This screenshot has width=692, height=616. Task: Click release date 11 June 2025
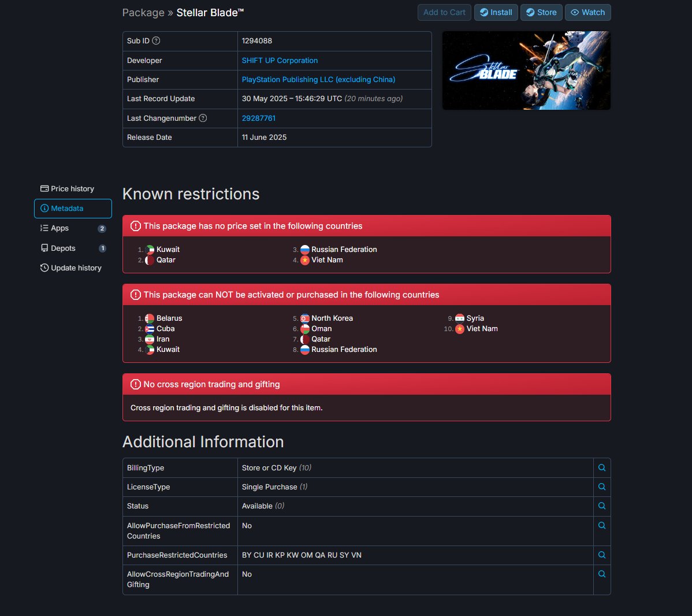tap(265, 138)
